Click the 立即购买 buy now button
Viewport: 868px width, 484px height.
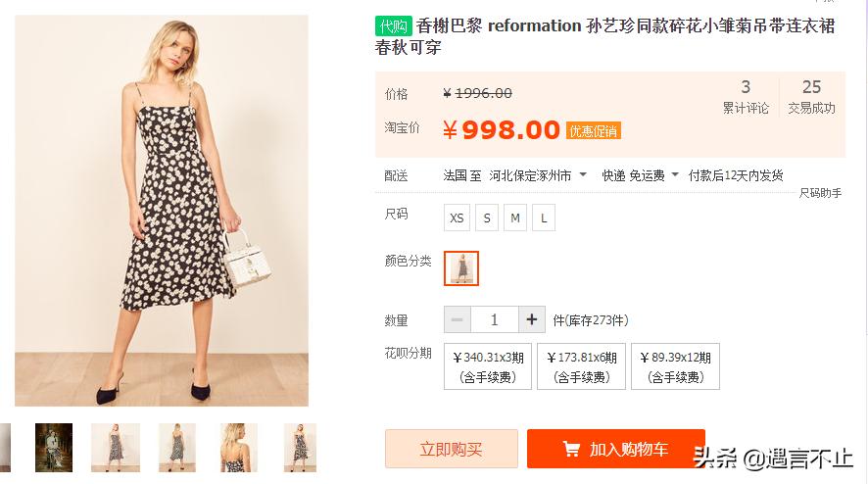click(451, 449)
